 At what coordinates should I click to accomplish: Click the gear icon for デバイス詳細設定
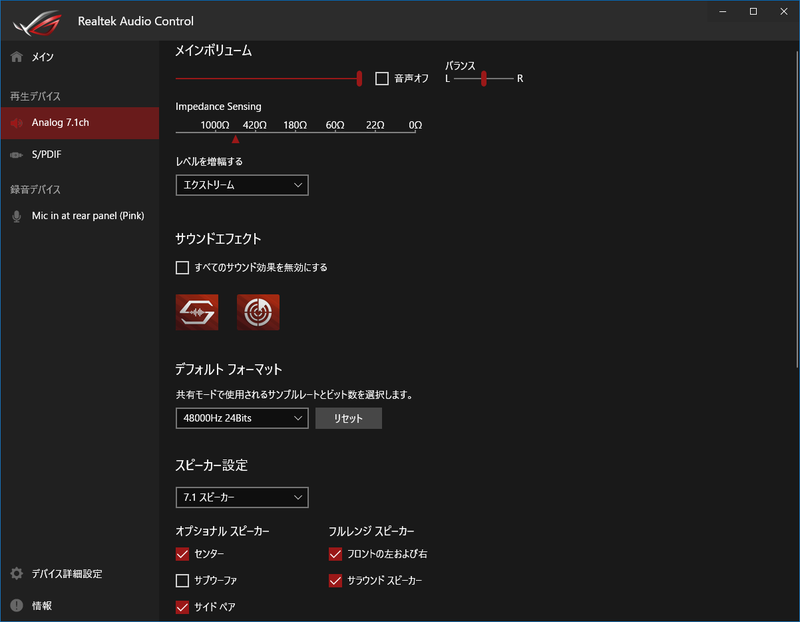coord(16,574)
